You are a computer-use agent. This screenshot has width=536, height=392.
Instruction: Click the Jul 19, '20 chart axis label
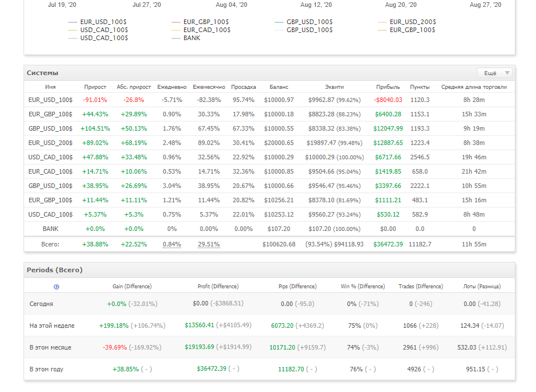pyautogui.click(x=62, y=5)
